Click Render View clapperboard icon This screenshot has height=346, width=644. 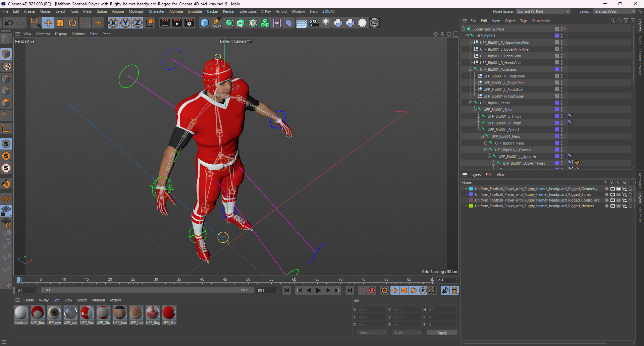[165, 23]
